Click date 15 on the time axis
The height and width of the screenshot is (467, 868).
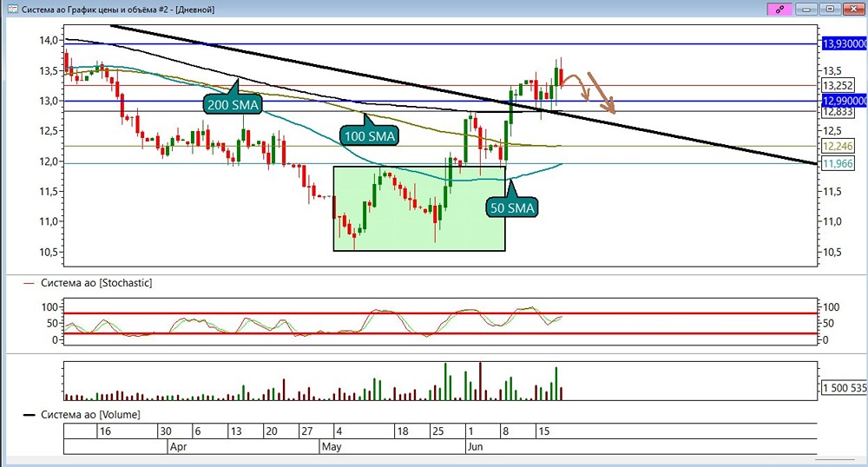point(543,431)
